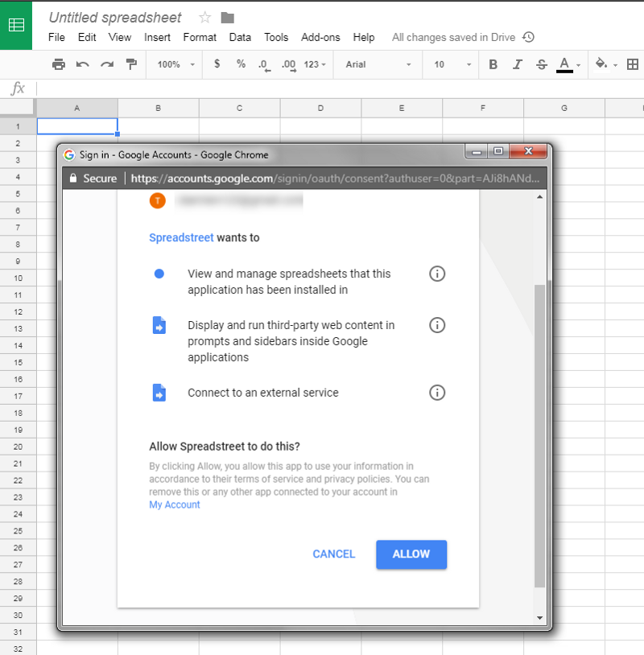The width and height of the screenshot is (644, 655).
Task: Open the zoom 100% dropdown
Action: [x=175, y=64]
